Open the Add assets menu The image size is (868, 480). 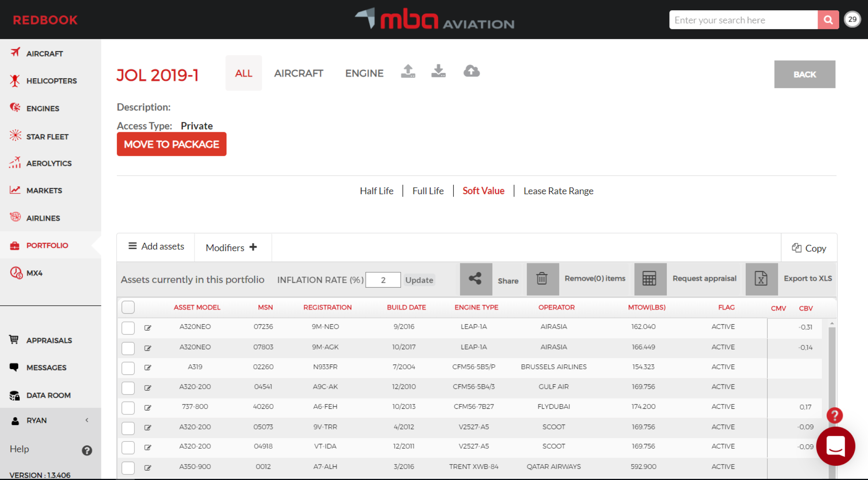click(156, 246)
